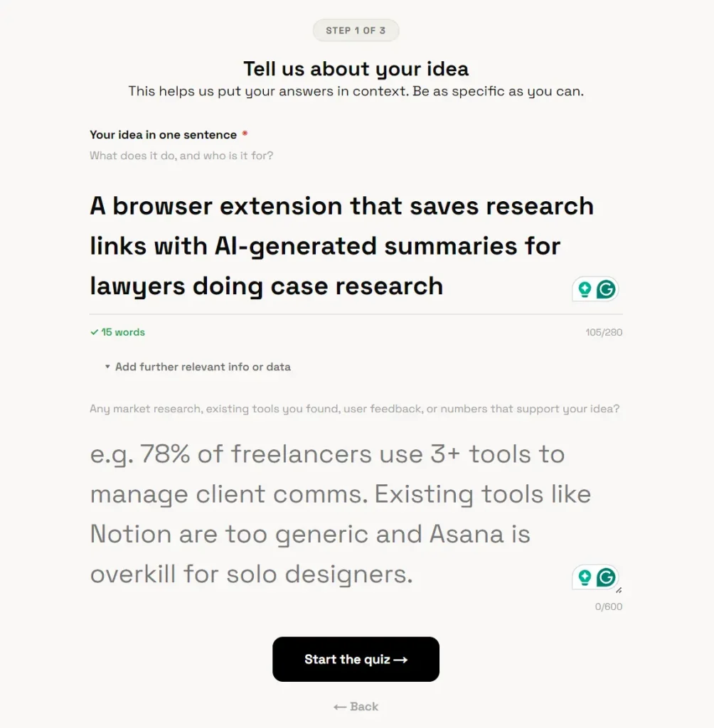Click the 'Your idea in one sentence' label
Image resolution: width=714 pixels, height=728 pixels.
[x=163, y=134]
